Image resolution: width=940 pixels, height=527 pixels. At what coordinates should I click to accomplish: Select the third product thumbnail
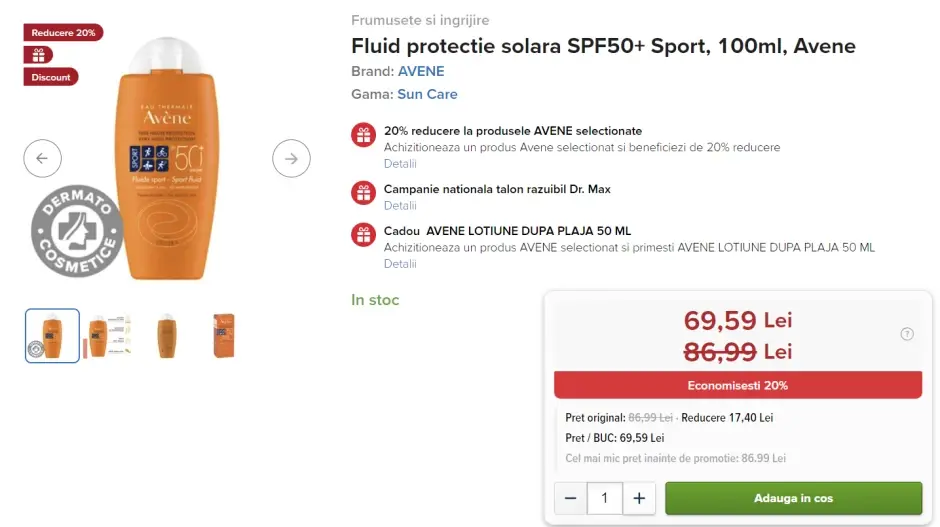(x=166, y=335)
